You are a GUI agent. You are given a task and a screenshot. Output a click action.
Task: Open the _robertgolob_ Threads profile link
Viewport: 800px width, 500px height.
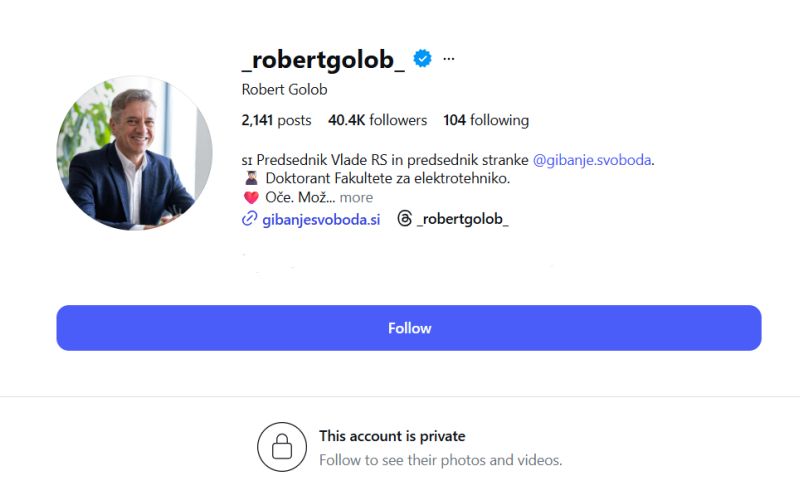click(x=462, y=219)
